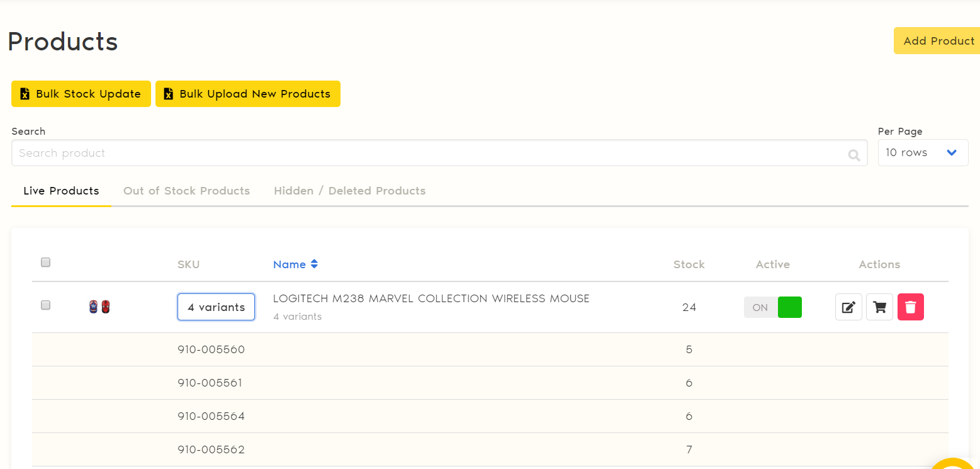This screenshot has height=469, width=980.
Task: Click the Logitech mouse product thumbnail
Action: [99, 307]
